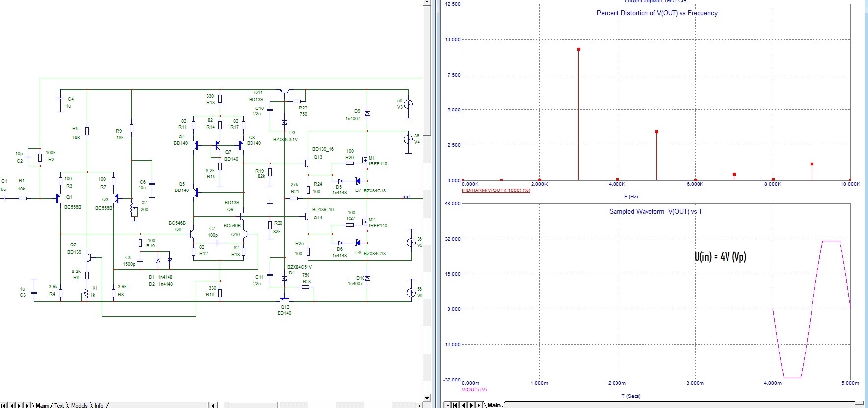Select MOSFET M1 IRFP140
The width and height of the screenshot is (868, 408).
[x=365, y=160]
